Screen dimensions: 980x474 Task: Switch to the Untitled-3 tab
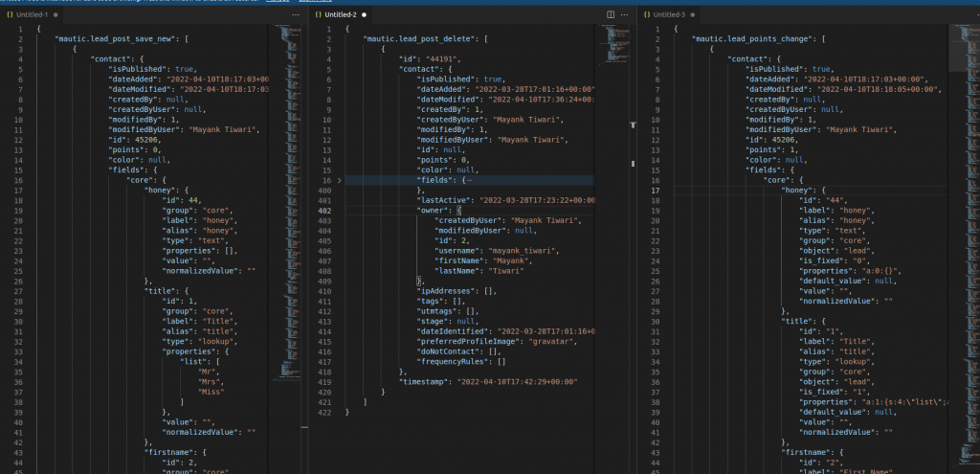click(x=669, y=14)
